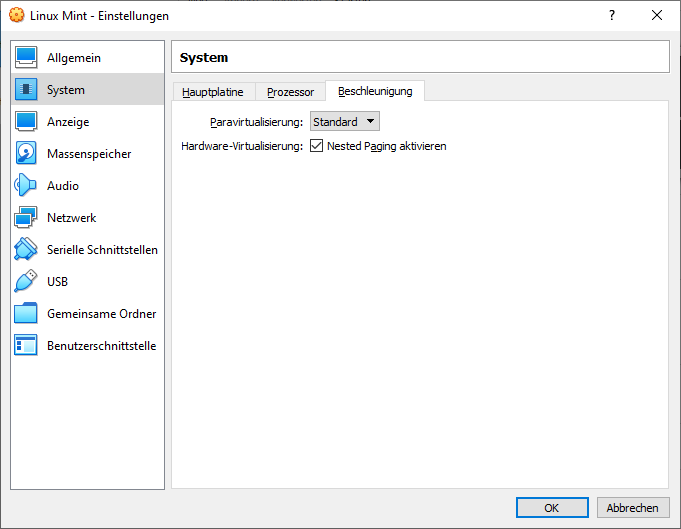681x529 pixels.
Task: Click the Gemeinsame Ordner folder icon
Action: pos(26,313)
